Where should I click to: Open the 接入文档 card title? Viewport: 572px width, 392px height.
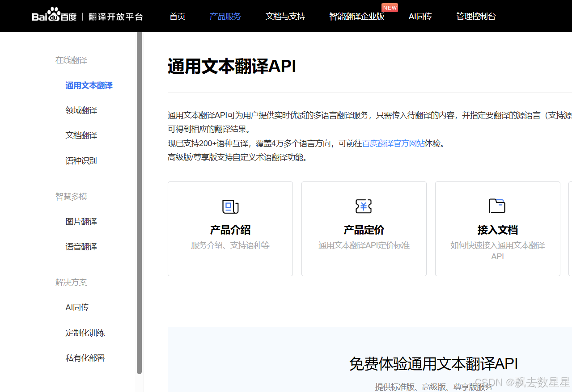498,230
